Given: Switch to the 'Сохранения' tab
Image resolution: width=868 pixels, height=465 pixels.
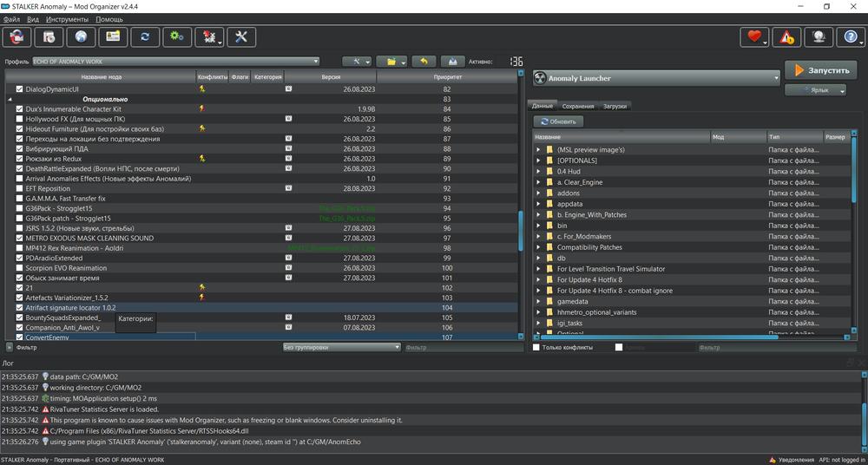Looking at the screenshot, I should point(577,106).
